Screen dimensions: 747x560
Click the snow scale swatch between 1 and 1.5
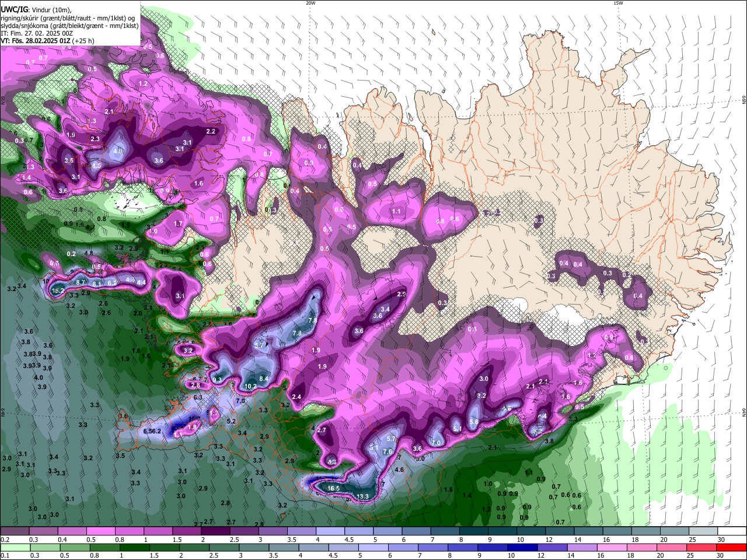point(158,531)
